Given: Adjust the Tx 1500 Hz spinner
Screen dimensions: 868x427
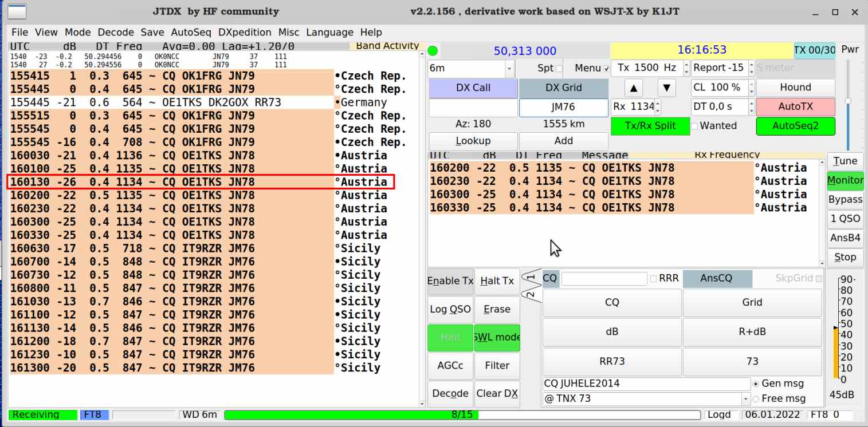Looking at the screenshot, I should (x=686, y=68).
